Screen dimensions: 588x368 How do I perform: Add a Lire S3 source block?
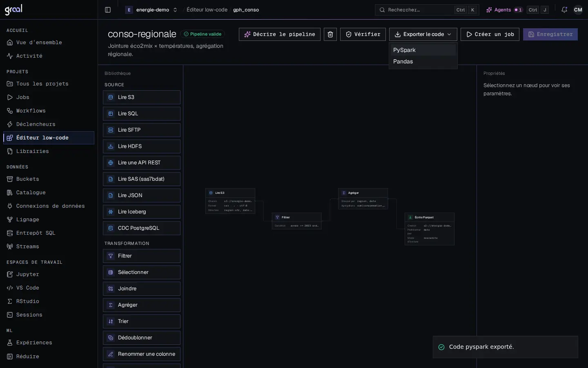click(x=142, y=97)
